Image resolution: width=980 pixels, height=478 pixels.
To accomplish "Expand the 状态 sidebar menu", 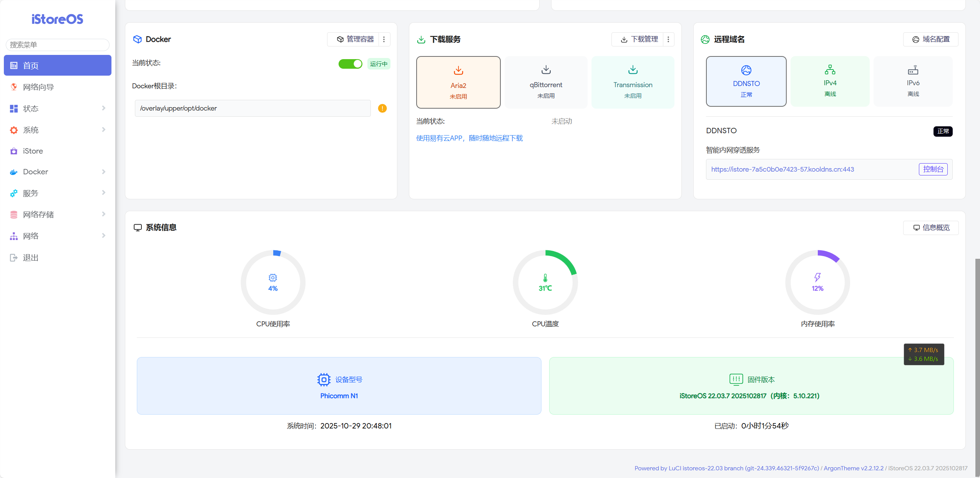I will [x=58, y=109].
